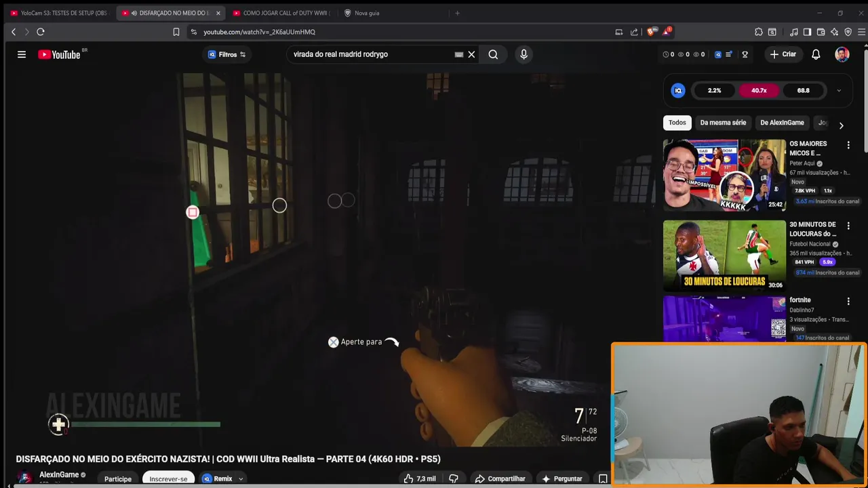Show more filter chips with the right arrow

coord(842,125)
